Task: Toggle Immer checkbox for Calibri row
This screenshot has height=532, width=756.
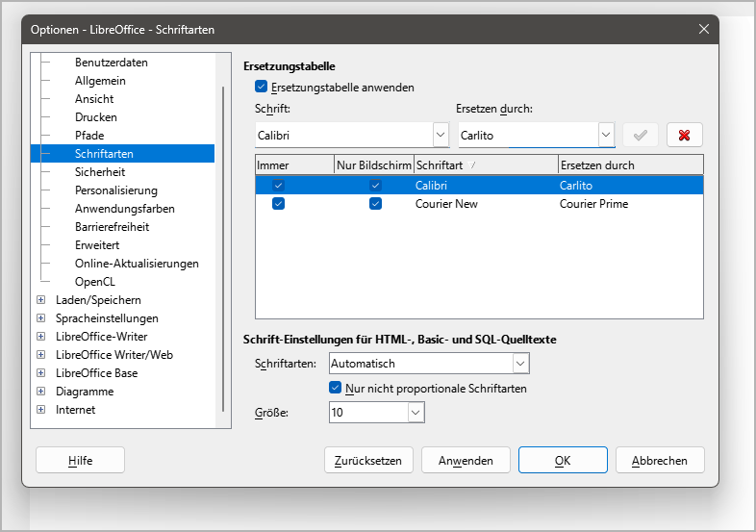Action: (x=278, y=186)
